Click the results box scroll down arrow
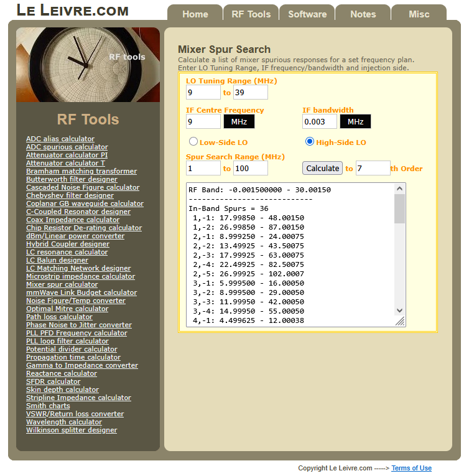The width and height of the screenshot is (469, 476). coord(399,310)
